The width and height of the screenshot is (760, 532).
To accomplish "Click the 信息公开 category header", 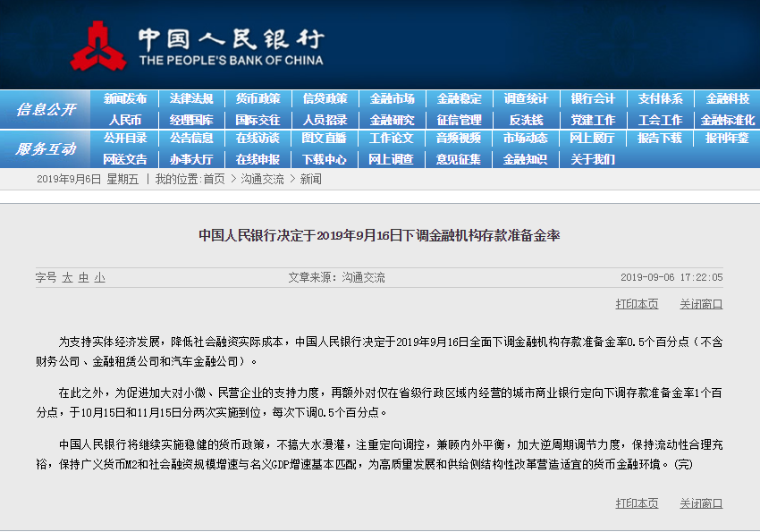I will pyautogui.click(x=46, y=110).
